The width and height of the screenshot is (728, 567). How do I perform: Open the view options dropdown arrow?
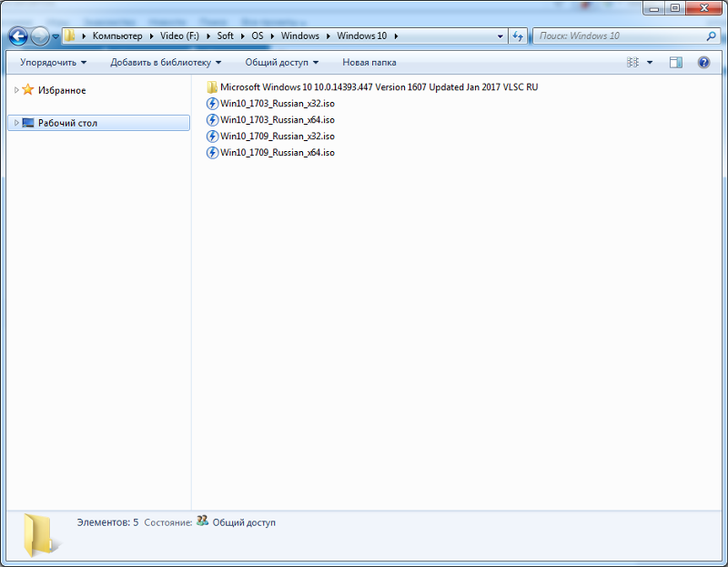point(650,62)
